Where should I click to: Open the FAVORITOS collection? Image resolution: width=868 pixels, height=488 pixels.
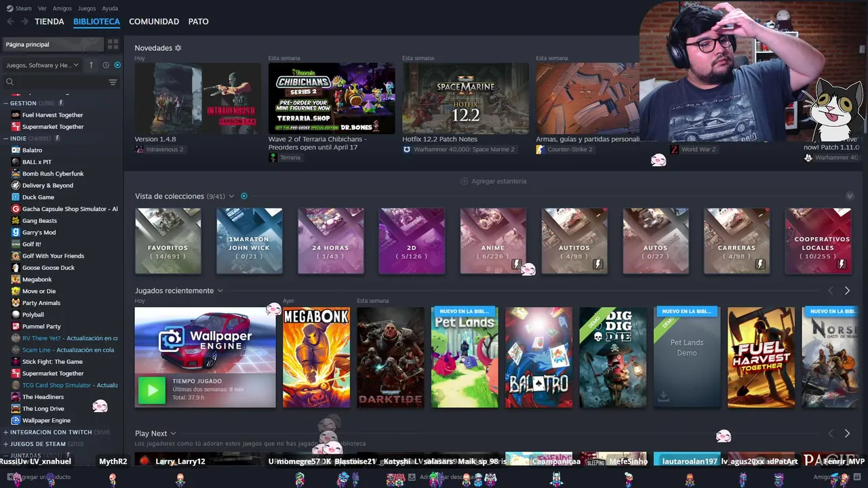point(168,241)
